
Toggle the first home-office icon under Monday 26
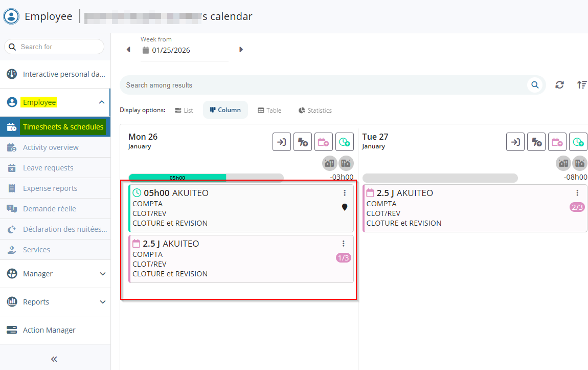click(330, 163)
